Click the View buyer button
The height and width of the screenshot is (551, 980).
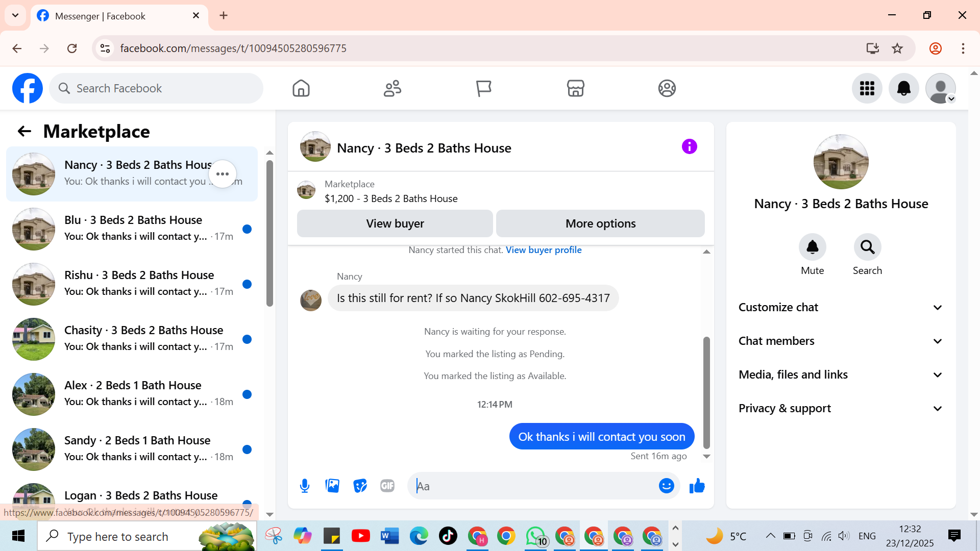coord(395,223)
